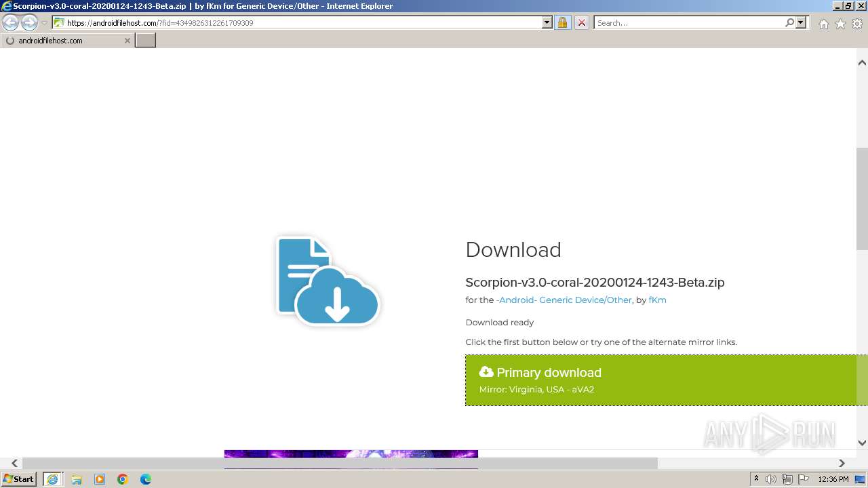Stop page loading with the X button
This screenshot has height=488, width=868.
coord(581,23)
